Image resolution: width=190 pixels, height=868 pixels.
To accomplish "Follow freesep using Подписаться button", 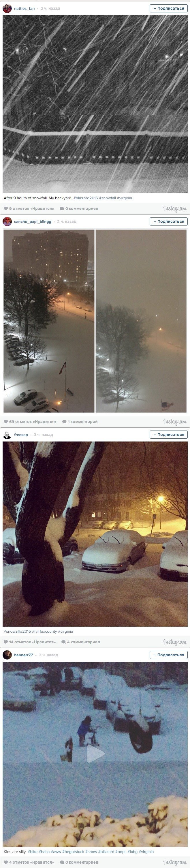I will (168, 435).
